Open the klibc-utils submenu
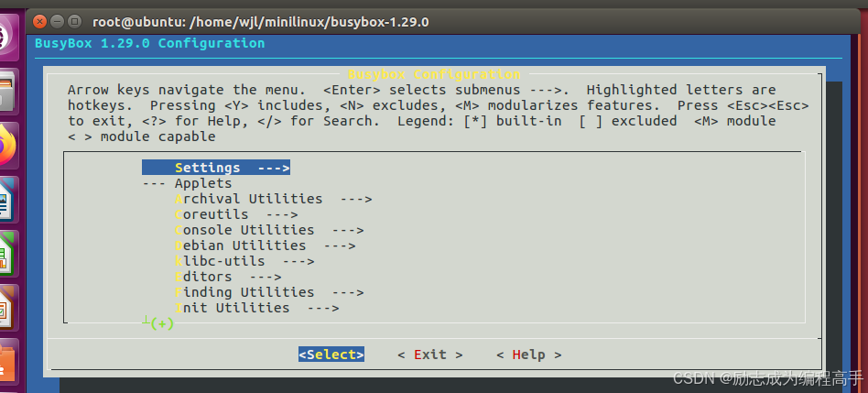Image resolution: width=868 pixels, height=393 pixels. (244, 261)
